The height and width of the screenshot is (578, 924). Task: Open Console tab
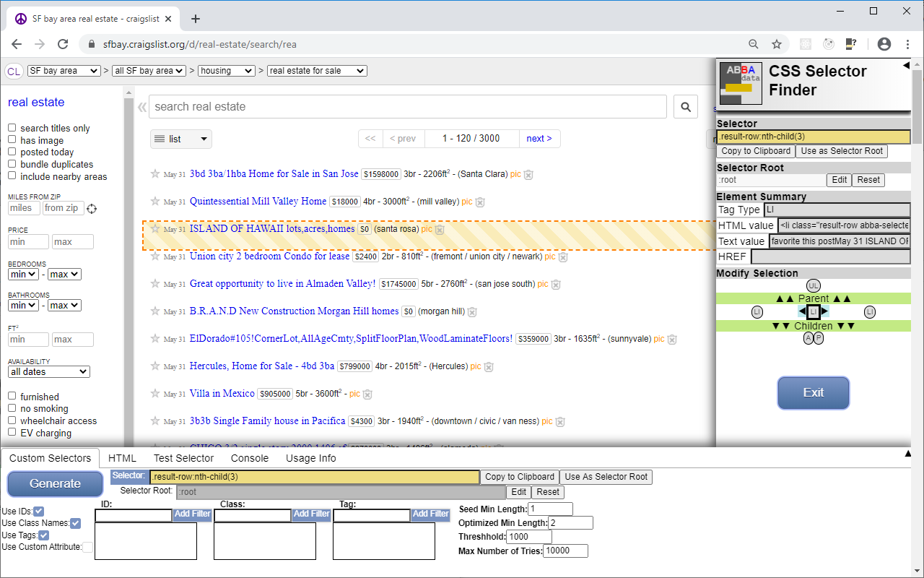[x=250, y=458]
